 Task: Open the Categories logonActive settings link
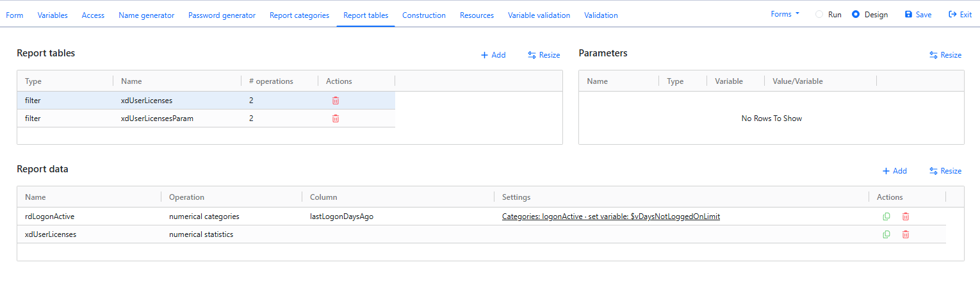pos(611,216)
